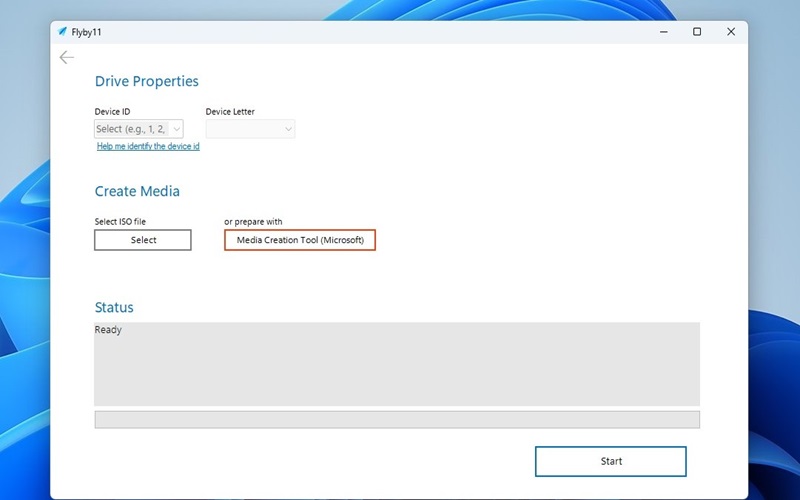Launch Media Creation Tool (Microsoft)
This screenshot has width=800, height=500.
300,240
